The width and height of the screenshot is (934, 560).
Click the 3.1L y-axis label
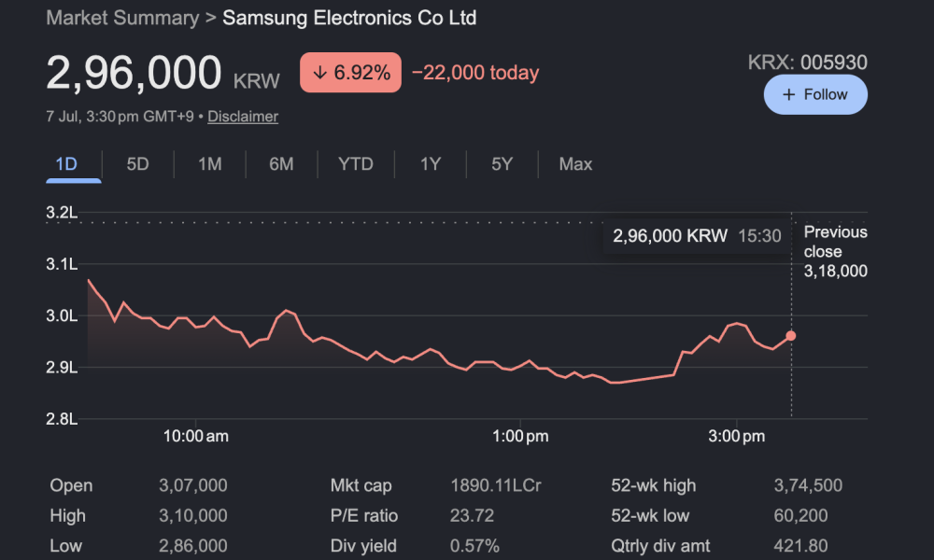click(62, 264)
